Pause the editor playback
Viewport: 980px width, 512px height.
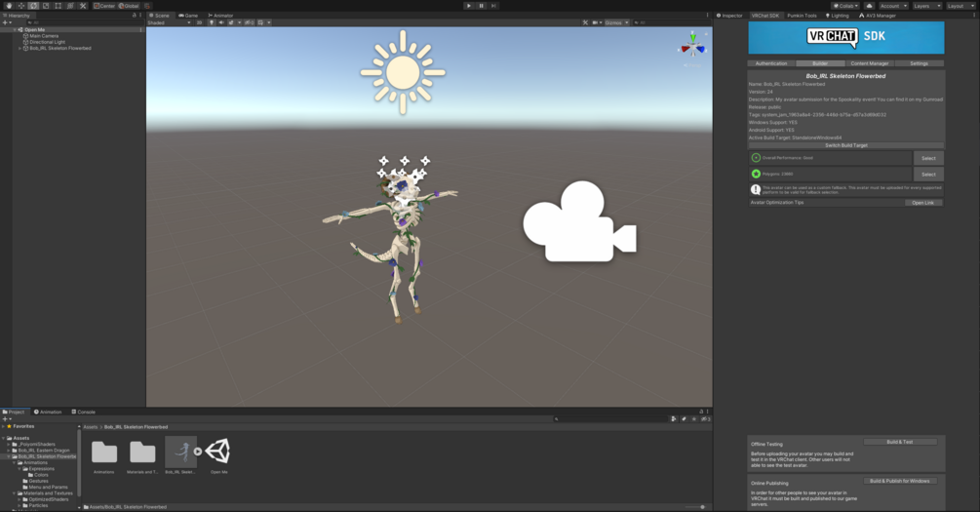482,6
